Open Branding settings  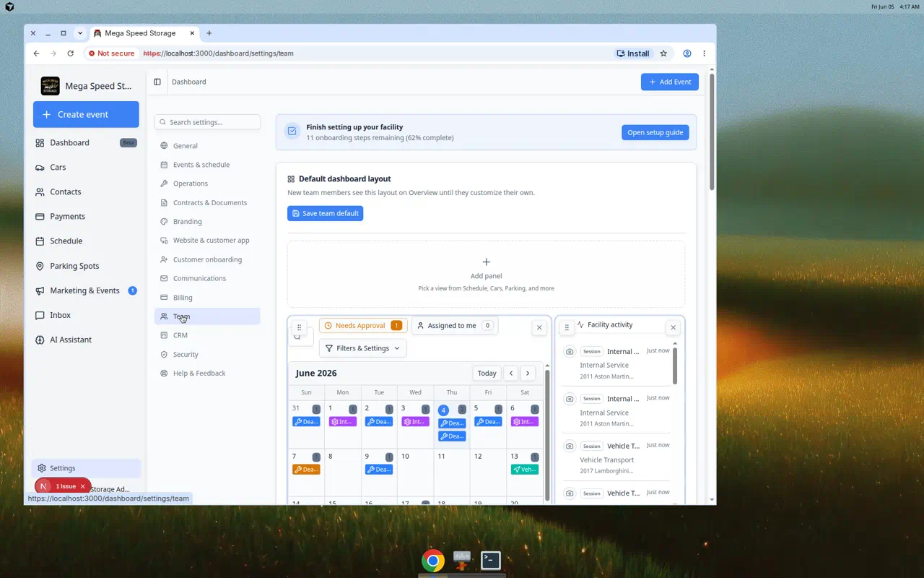[x=207, y=222]
